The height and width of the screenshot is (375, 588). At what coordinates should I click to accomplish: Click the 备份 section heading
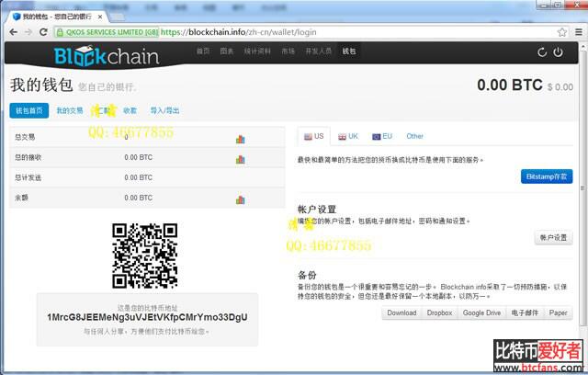tap(307, 275)
